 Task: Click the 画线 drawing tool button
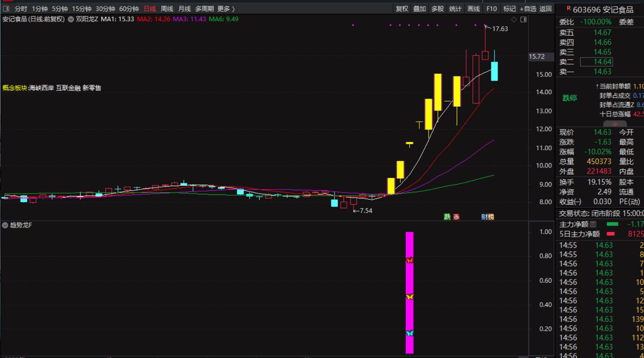point(473,9)
